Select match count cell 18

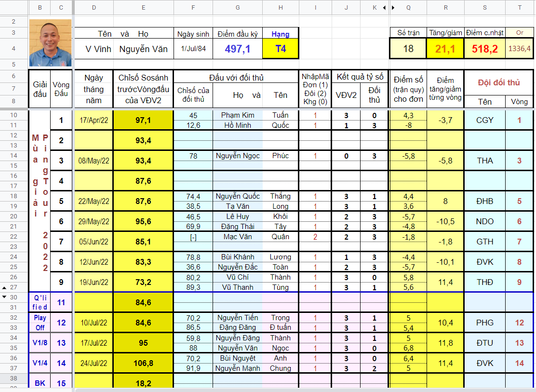[408, 49]
